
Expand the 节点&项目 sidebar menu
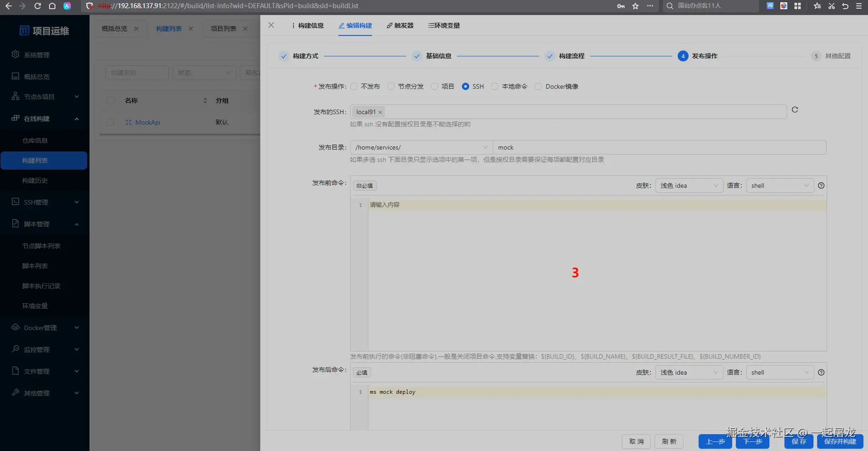(45, 97)
